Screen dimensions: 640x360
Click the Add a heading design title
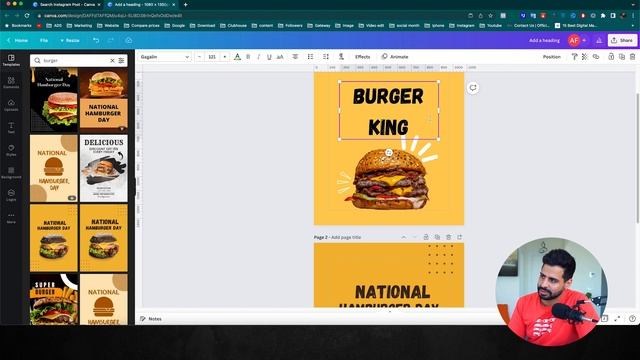tap(544, 40)
